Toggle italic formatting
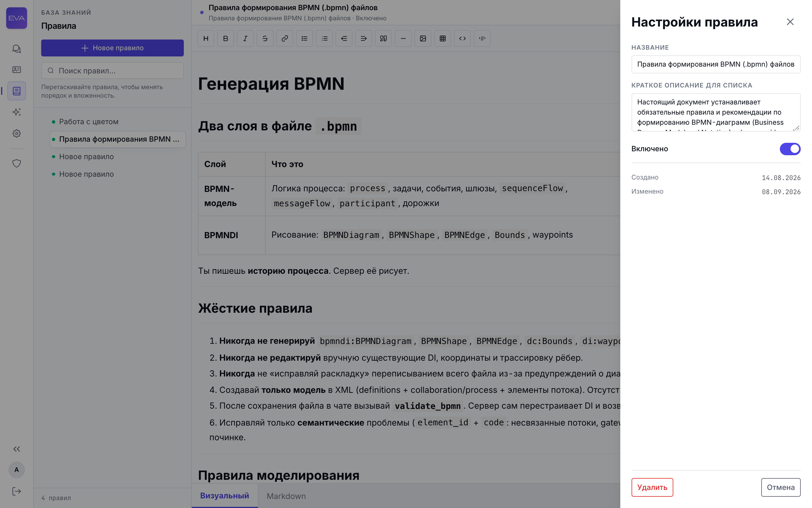Viewport: 812px width, 508px height. click(x=245, y=38)
